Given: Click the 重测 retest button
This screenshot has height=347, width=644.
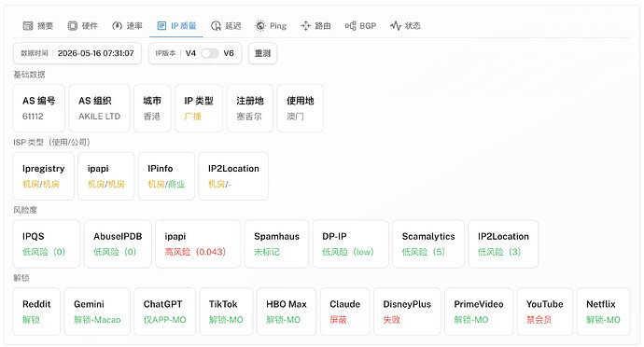Looking at the screenshot, I should tap(263, 53).
